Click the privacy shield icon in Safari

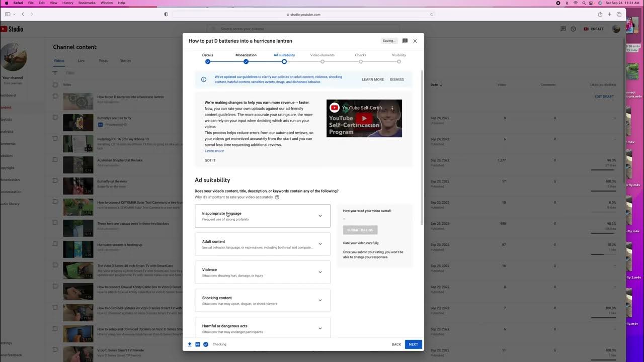[x=167, y=14]
